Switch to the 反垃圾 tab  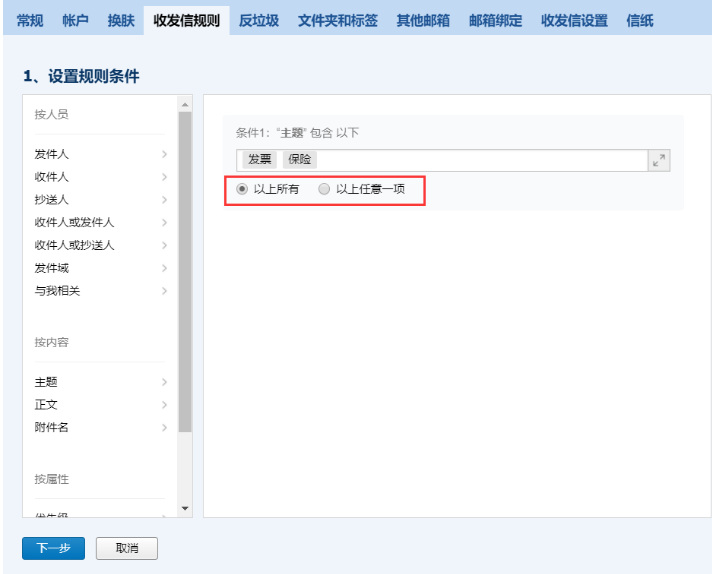click(258, 21)
